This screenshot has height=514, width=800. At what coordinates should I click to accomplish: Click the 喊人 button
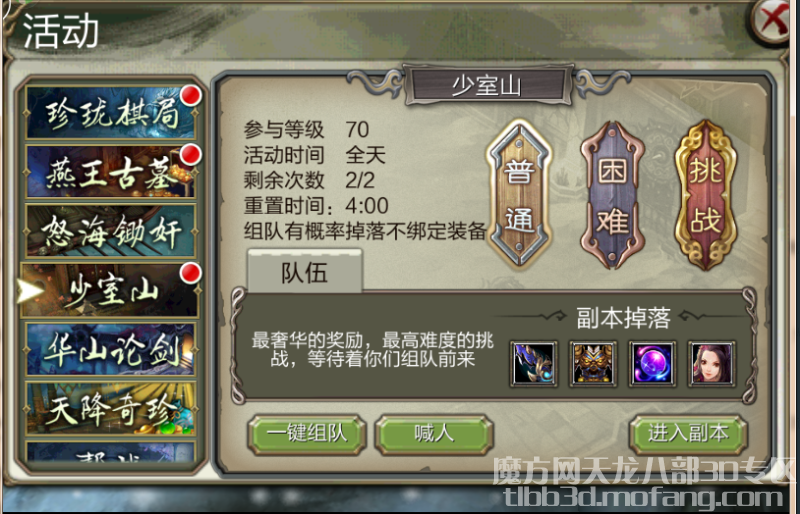(x=434, y=434)
